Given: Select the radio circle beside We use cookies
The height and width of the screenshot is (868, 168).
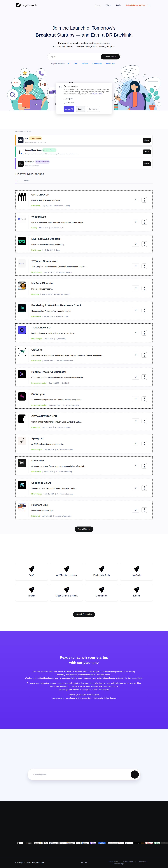Looking at the screenshot, I should [60, 87].
